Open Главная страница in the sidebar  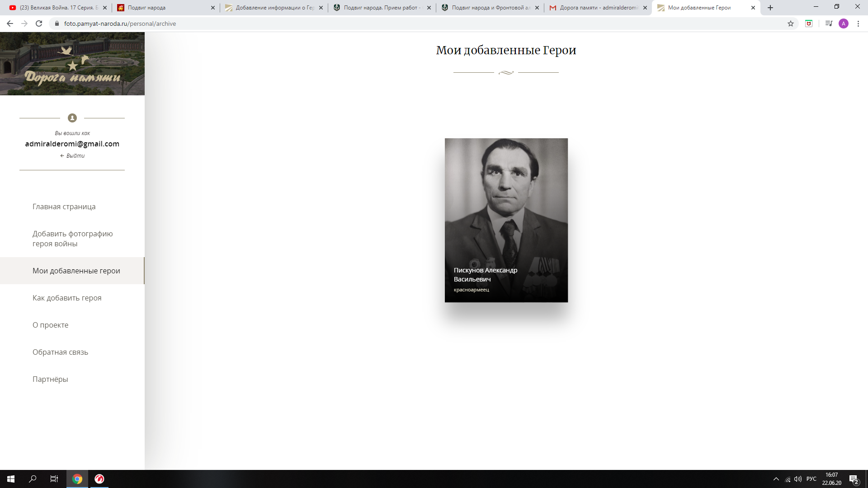point(64,206)
